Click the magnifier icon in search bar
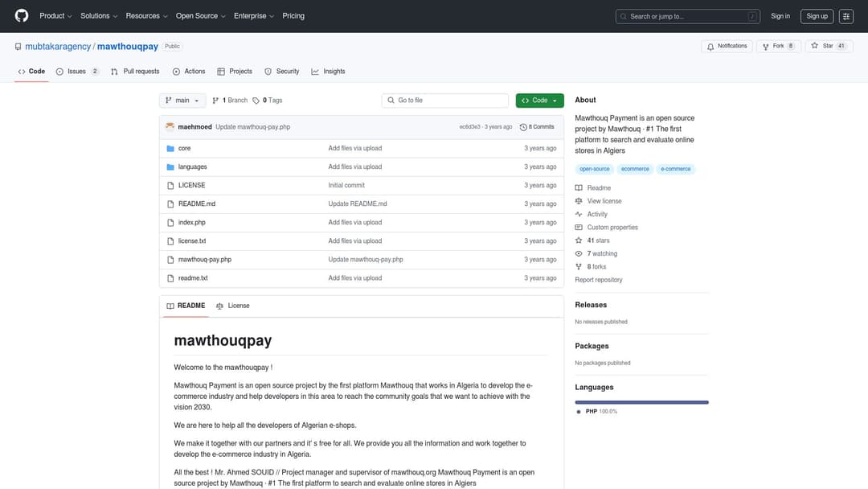Screen dimensions: 868x489 click(624, 17)
